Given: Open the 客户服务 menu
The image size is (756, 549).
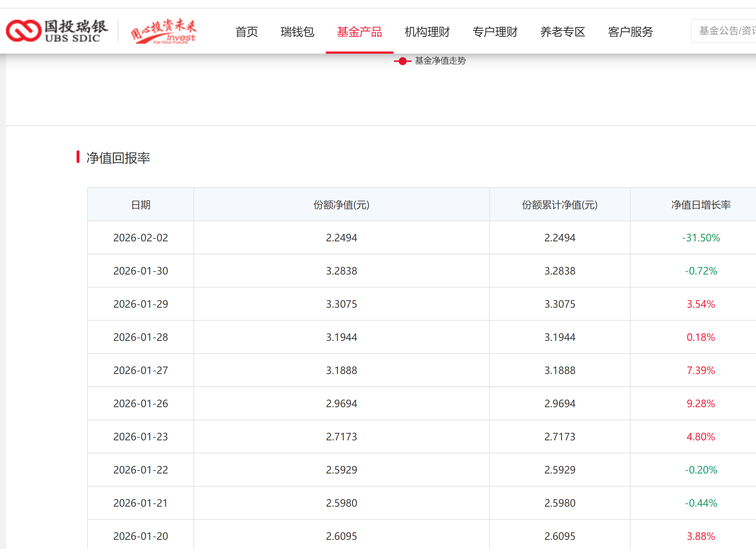Looking at the screenshot, I should [631, 32].
